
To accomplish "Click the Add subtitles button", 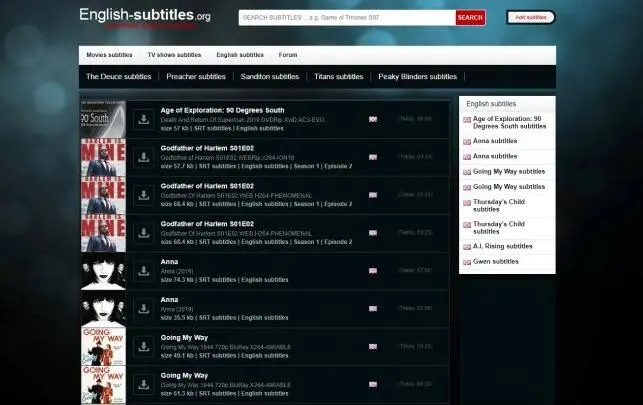I will pyautogui.click(x=531, y=18).
